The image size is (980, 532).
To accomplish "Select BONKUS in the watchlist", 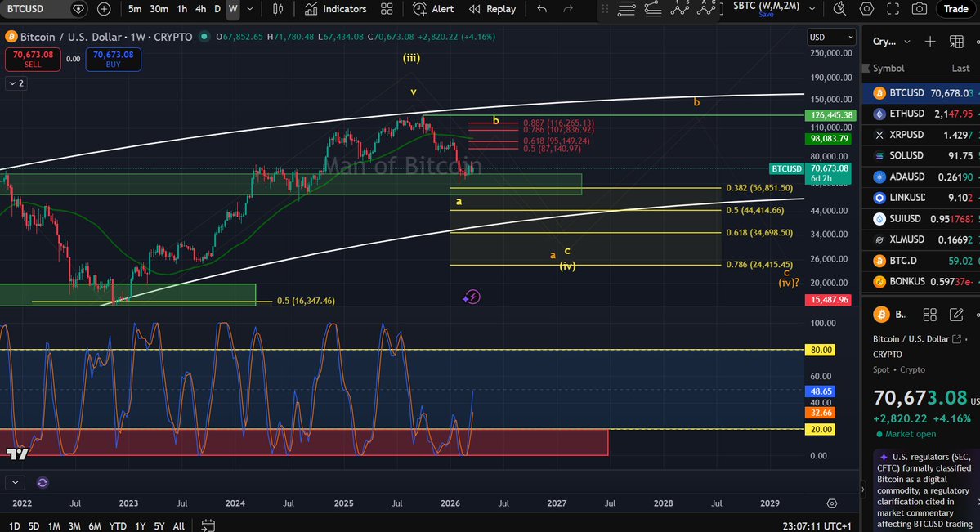I will (921, 281).
